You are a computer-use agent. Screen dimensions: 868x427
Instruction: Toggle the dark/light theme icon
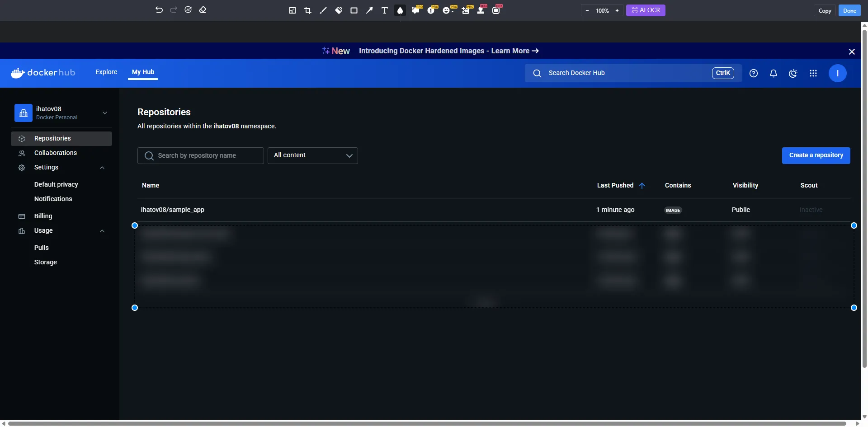[x=793, y=73]
